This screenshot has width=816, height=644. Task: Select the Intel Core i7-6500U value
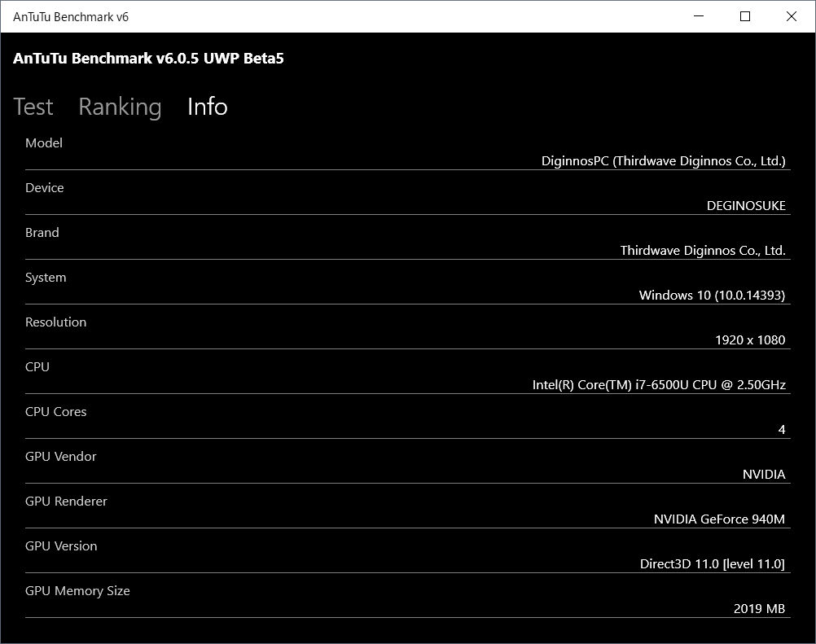pyautogui.click(x=659, y=385)
